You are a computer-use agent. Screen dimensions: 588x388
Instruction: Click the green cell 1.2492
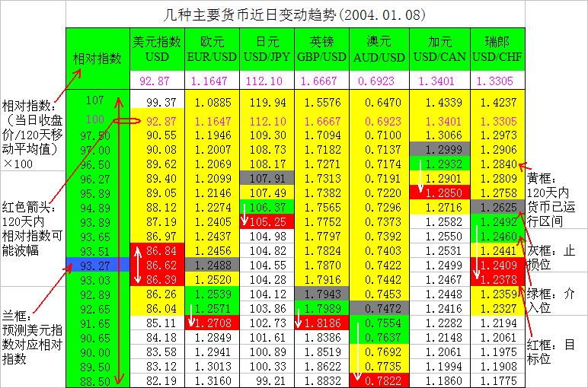tap(497, 221)
